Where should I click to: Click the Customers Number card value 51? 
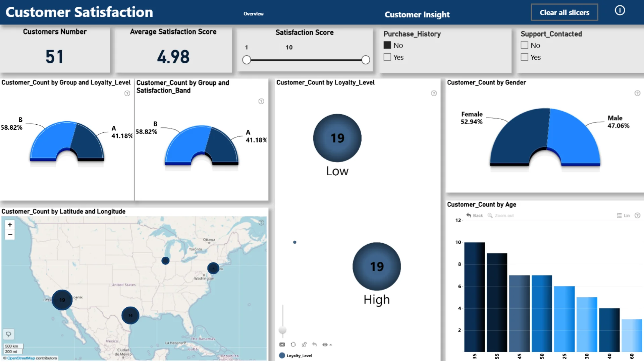(54, 56)
